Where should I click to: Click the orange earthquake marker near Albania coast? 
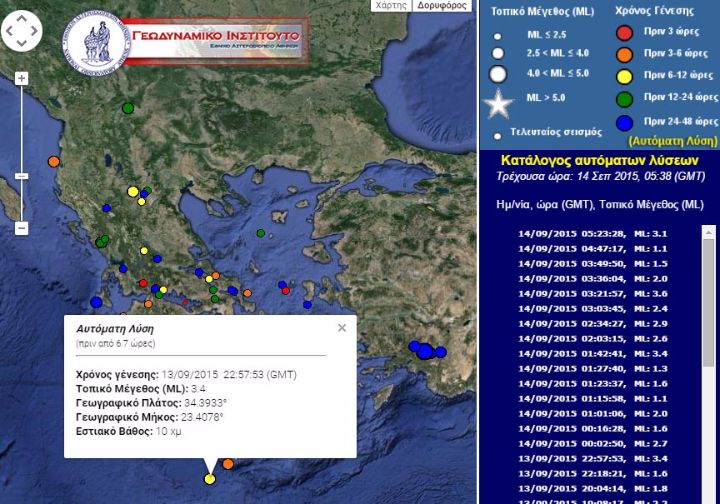[54, 161]
